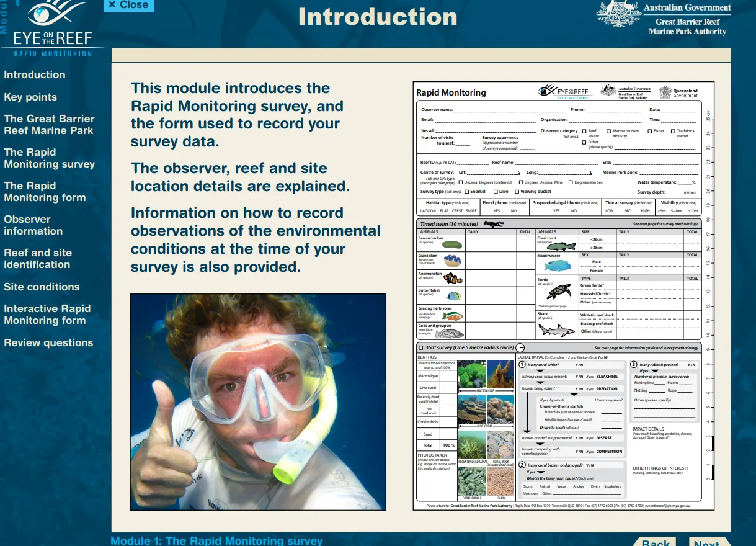Tick the 360° survey checkbox
756x546 pixels.
point(421,348)
